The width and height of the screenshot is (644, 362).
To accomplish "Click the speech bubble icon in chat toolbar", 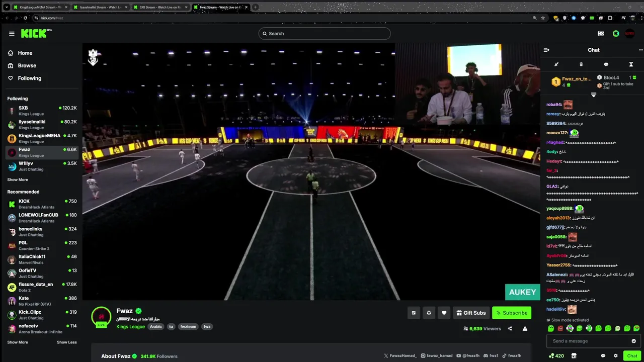I will 606,64.
